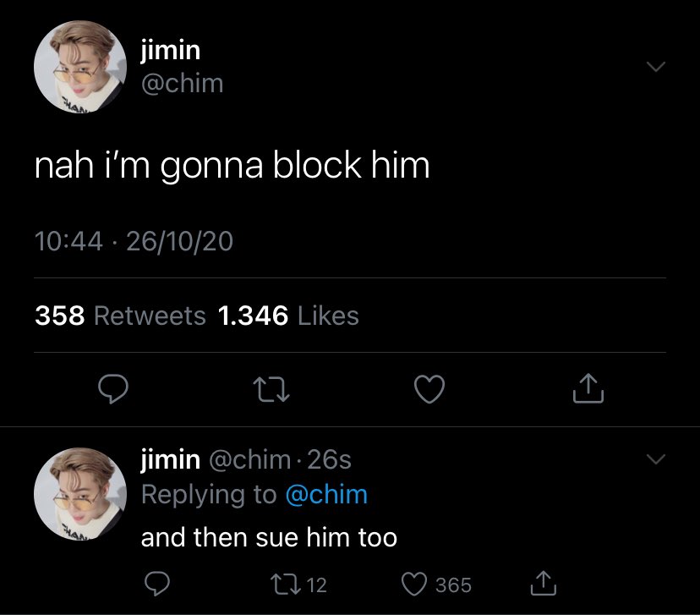Share the 'sue him too' reply

(544, 584)
